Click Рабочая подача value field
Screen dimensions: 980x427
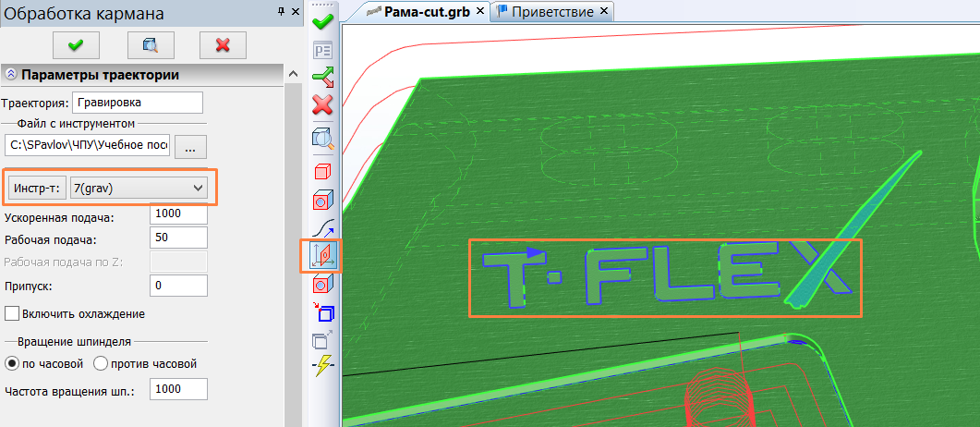point(179,238)
